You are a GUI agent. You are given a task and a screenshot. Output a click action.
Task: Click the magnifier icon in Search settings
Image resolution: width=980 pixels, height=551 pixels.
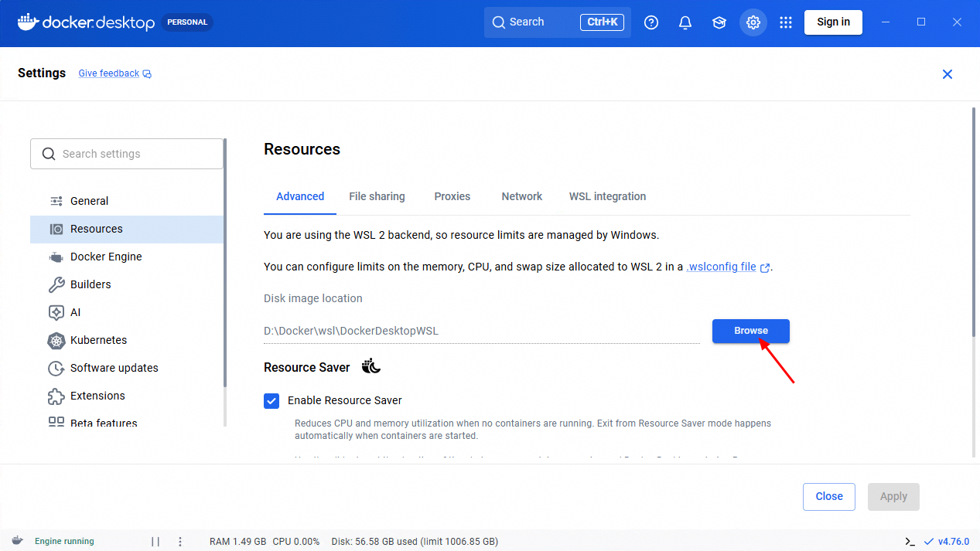pyautogui.click(x=49, y=154)
